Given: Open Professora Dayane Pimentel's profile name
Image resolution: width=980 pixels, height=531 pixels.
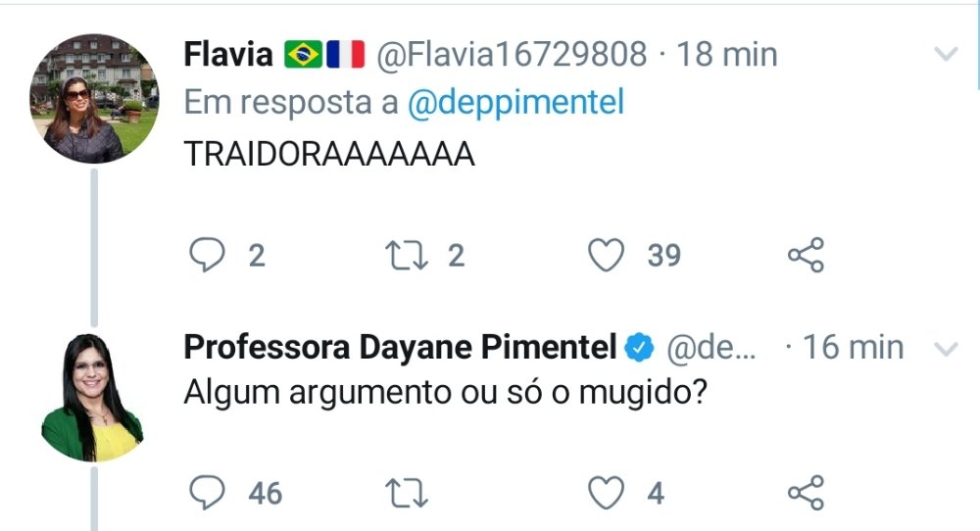Looking at the screenshot, I should click(x=400, y=347).
